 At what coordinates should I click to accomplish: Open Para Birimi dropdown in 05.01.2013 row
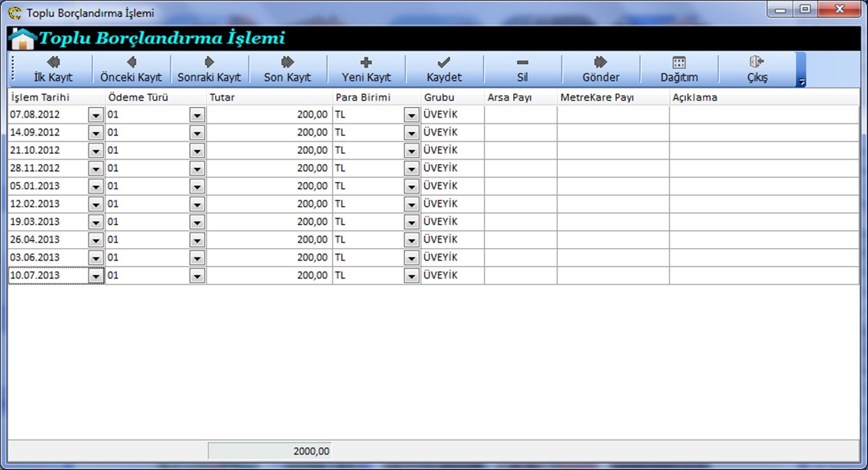pos(412,186)
